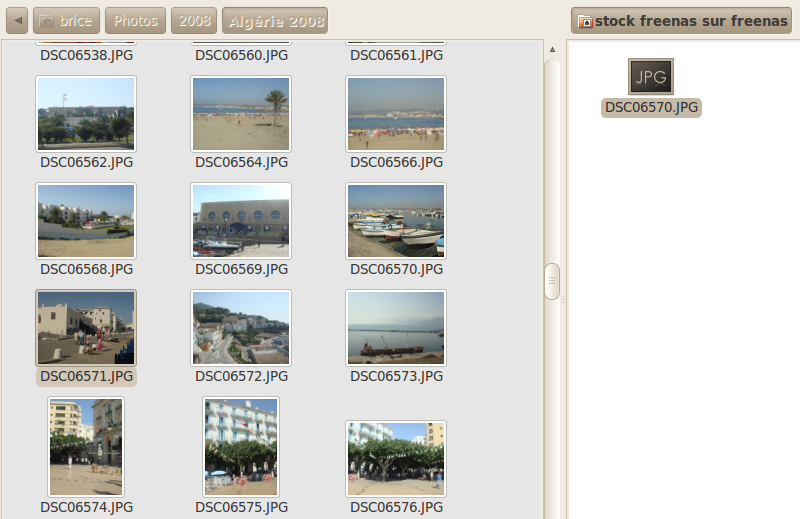Click the DSC06570.JPG file name in left pane
Image resolution: width=800 pixels, height=519 pixels.
pos(396,269)
